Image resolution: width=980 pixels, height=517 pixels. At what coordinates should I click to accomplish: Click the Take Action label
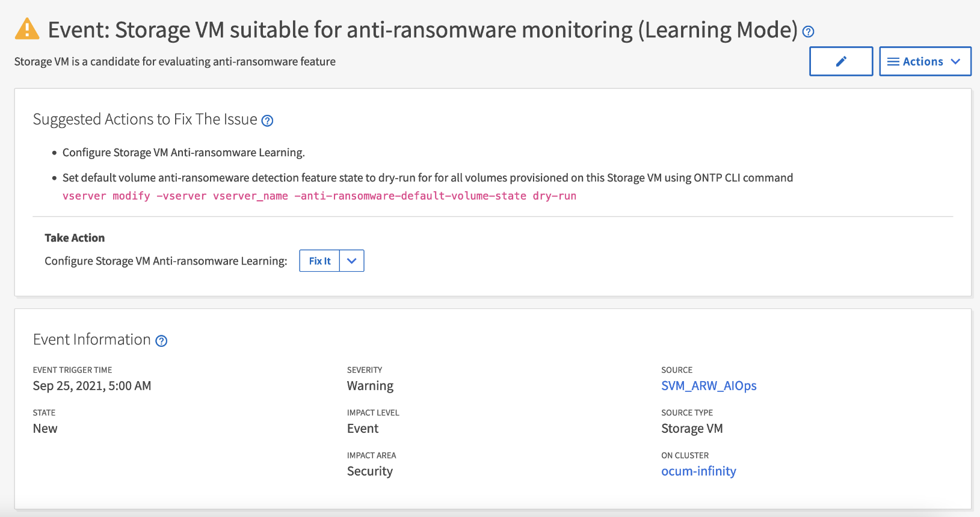75,238
